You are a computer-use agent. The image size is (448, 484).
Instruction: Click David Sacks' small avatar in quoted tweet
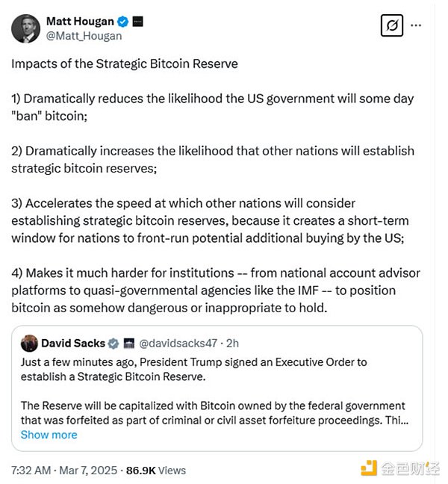(x=29, y=343)
